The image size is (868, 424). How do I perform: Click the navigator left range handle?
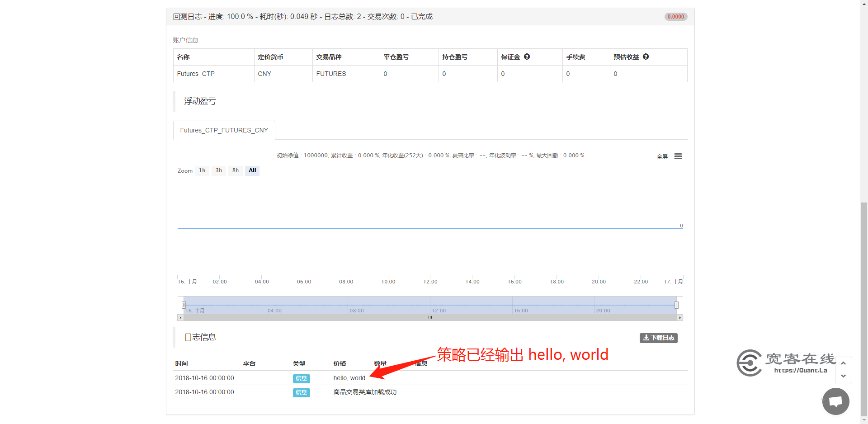(184, 305)
